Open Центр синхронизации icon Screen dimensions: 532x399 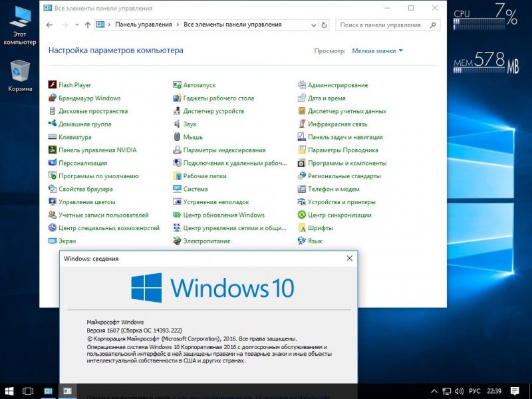[302, 215]
